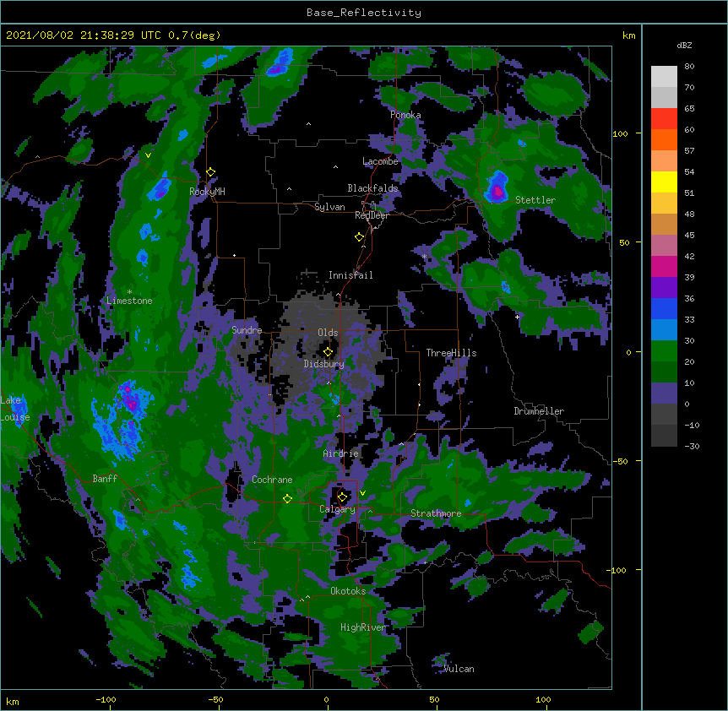
Task: Select the Lacombe city label
Action: point(380,161)
